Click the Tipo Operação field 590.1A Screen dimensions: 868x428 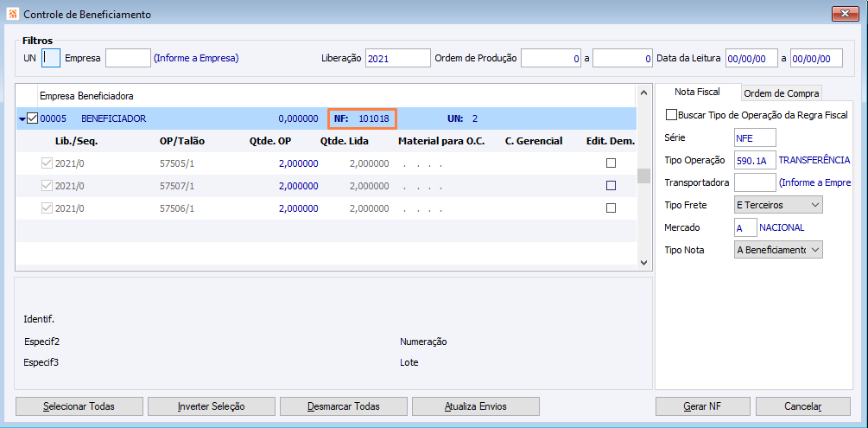[755, 160]
